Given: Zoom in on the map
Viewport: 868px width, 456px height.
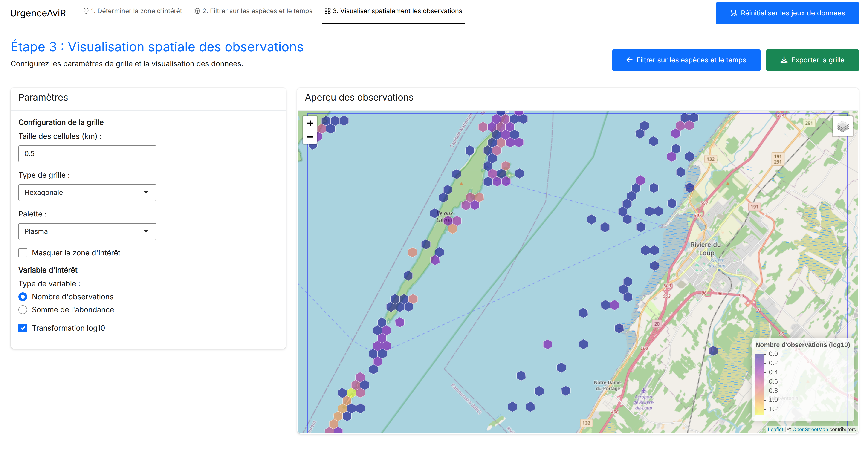Looking at the screenshot, I should pyautogui.click(x=310, y=123).
